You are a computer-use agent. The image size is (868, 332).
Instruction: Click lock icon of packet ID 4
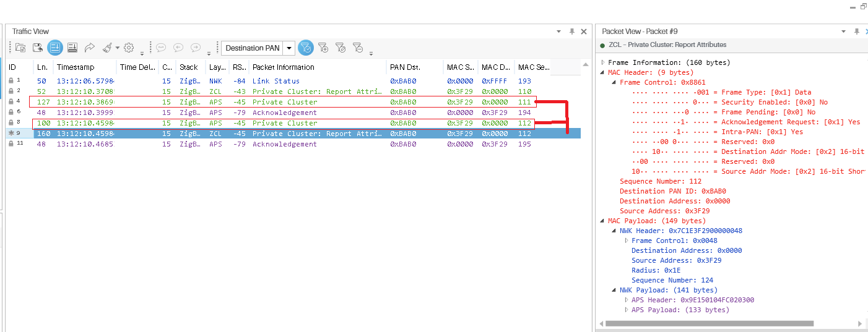pyautogui.click(x=11, y=102)
